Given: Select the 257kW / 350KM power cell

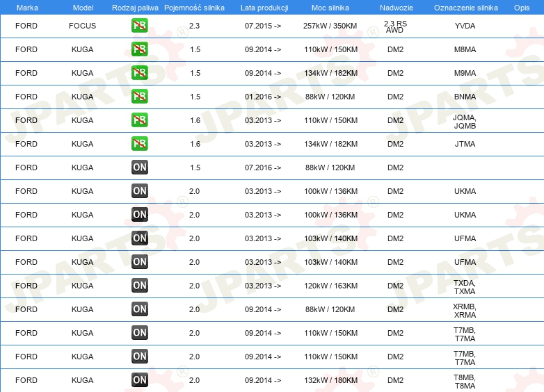Looking at the screenshot, I should (x=330, y=26).
